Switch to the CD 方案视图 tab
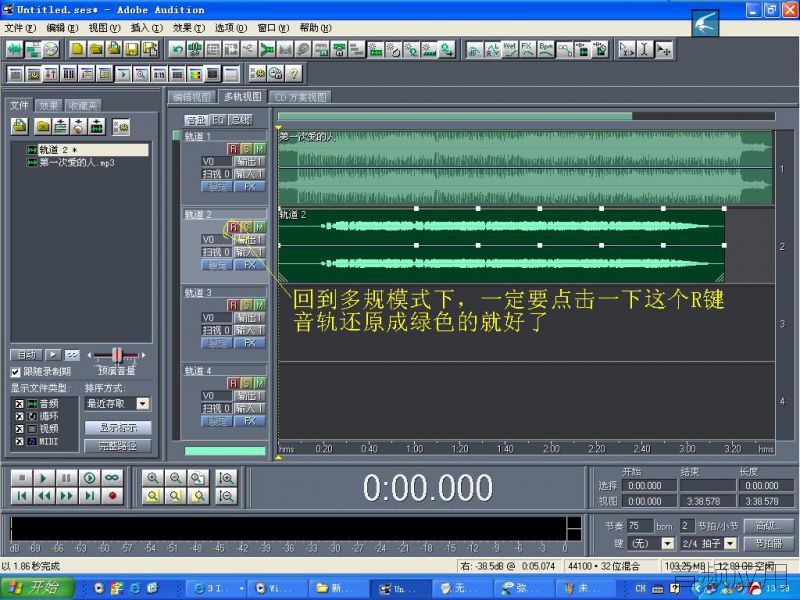This screenshot has height=600, width=800. tap(301, 97)
